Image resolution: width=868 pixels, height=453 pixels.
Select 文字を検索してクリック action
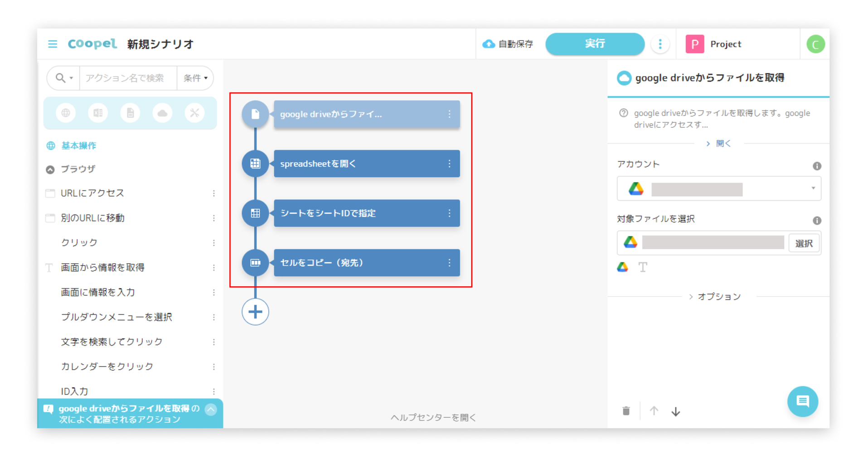112,342
